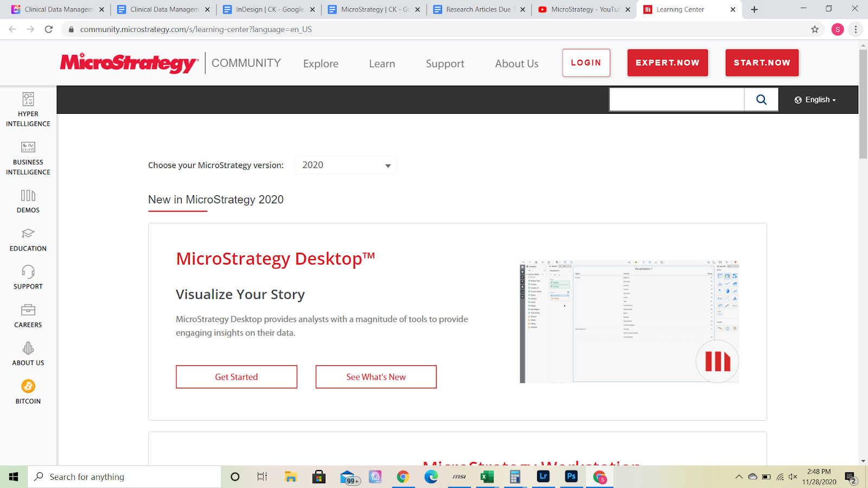Click the browser address bar
The height and width of the screenshot is (488, 868).
(x=434, y=29)
